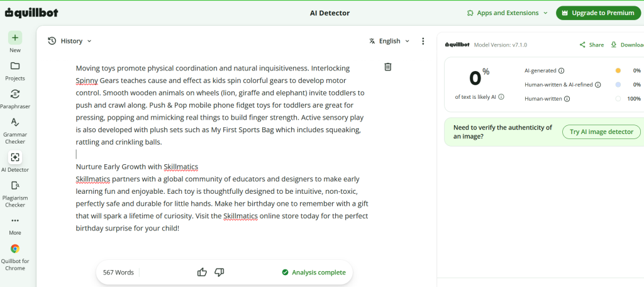Click the 567 Words counter
Viewport: 644px width, 287px height.
pyautogui.click(x=118, y=272)
